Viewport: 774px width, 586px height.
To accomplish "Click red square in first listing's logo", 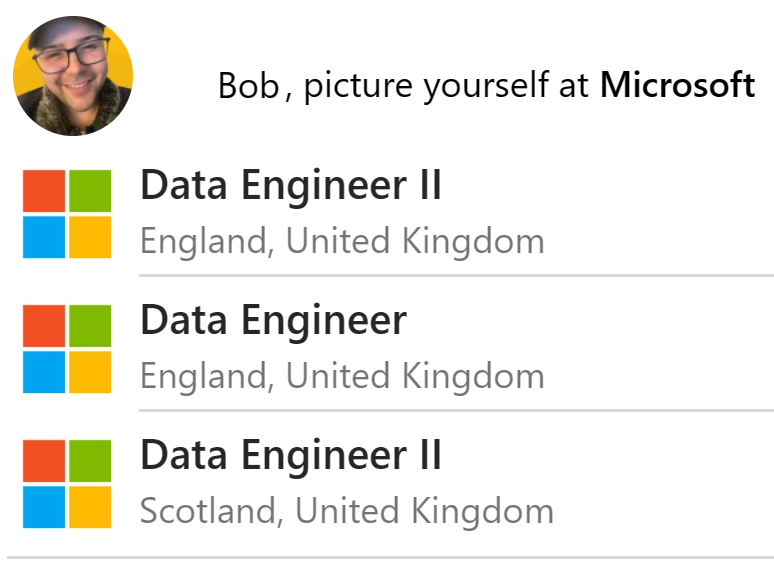I will pyautogui.click(x=45, y=192).
